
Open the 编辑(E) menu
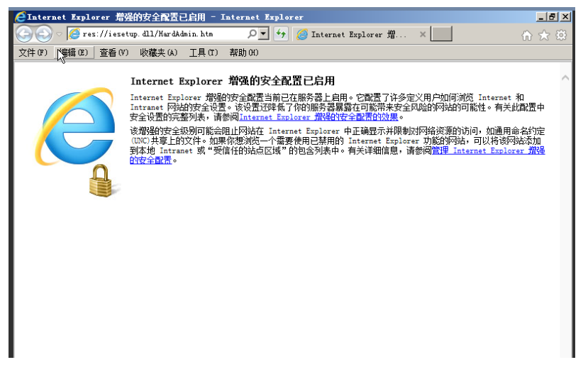74,53
